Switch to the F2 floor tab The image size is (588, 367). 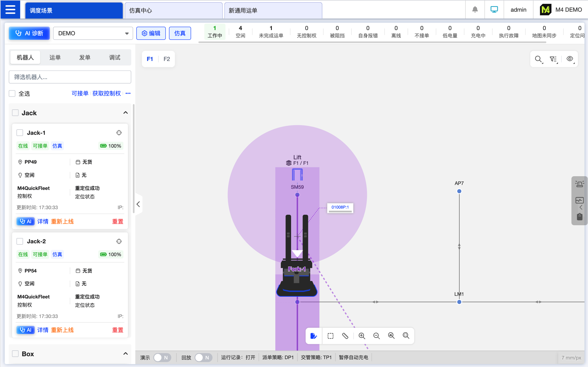[167, 59]
